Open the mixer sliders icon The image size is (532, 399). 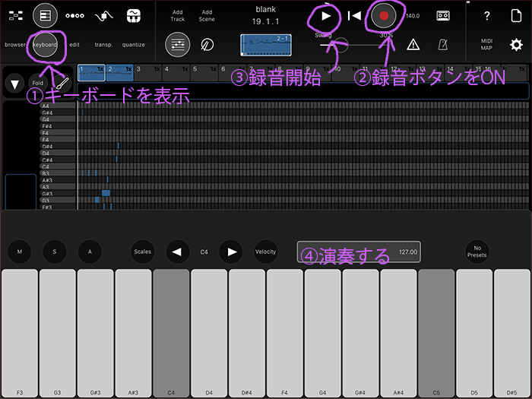(177, 44)
